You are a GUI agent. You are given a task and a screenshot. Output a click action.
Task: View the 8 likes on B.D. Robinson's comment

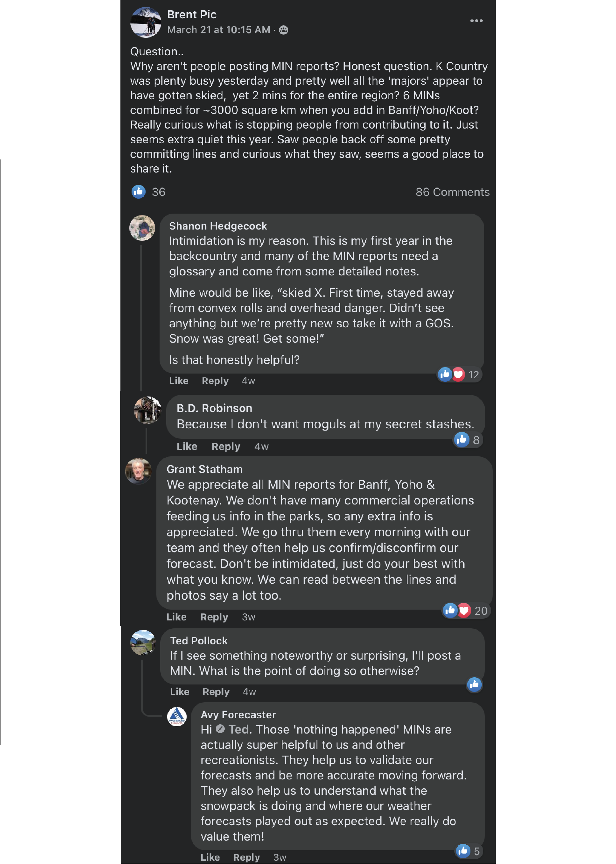click(x=467, y=439)
